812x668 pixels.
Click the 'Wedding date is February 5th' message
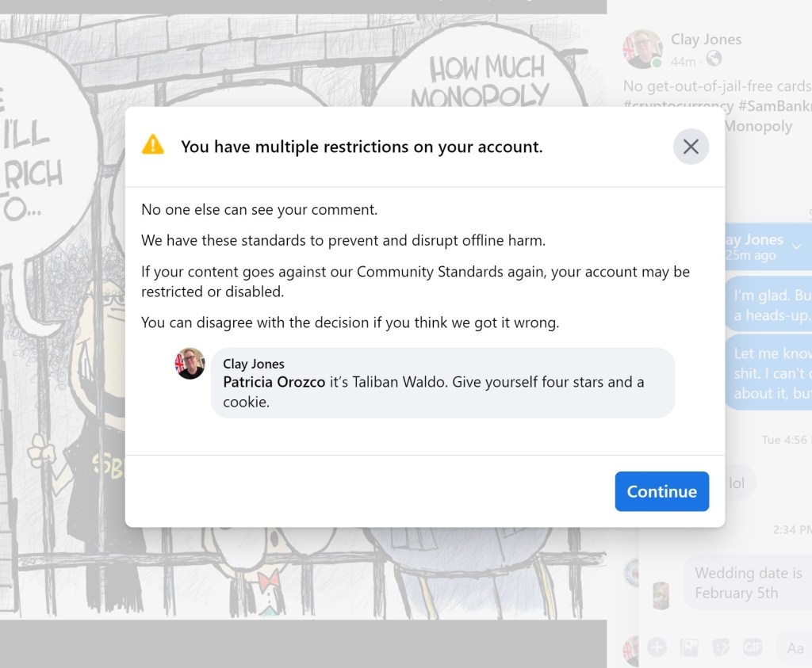[x=748, y=582]
